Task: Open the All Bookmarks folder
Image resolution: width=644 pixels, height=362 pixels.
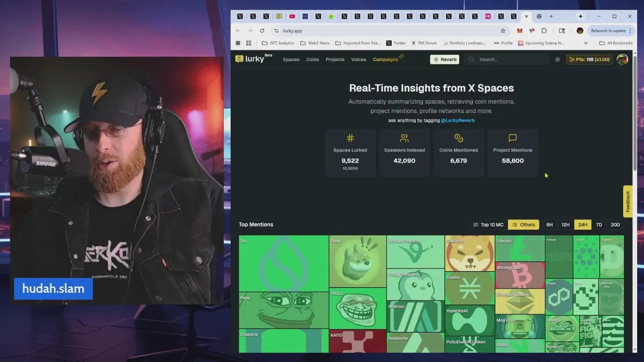Action: click(616, 43)
